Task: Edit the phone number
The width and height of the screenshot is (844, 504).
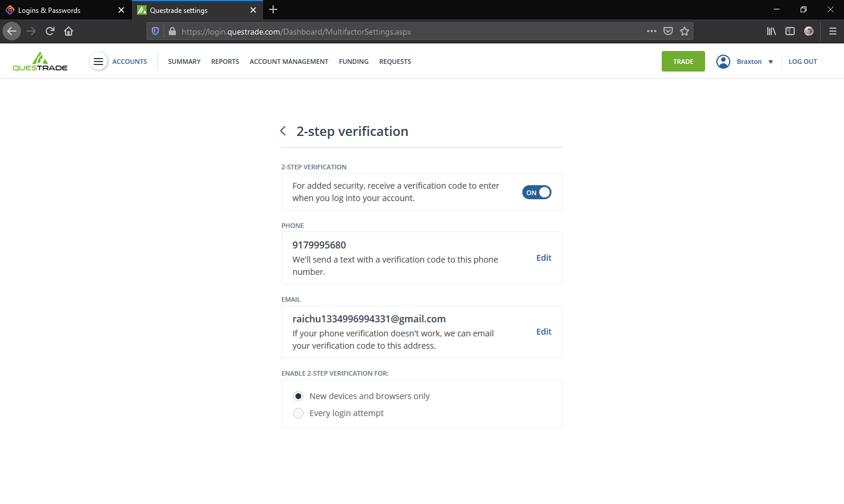Action: pos(543,258)
